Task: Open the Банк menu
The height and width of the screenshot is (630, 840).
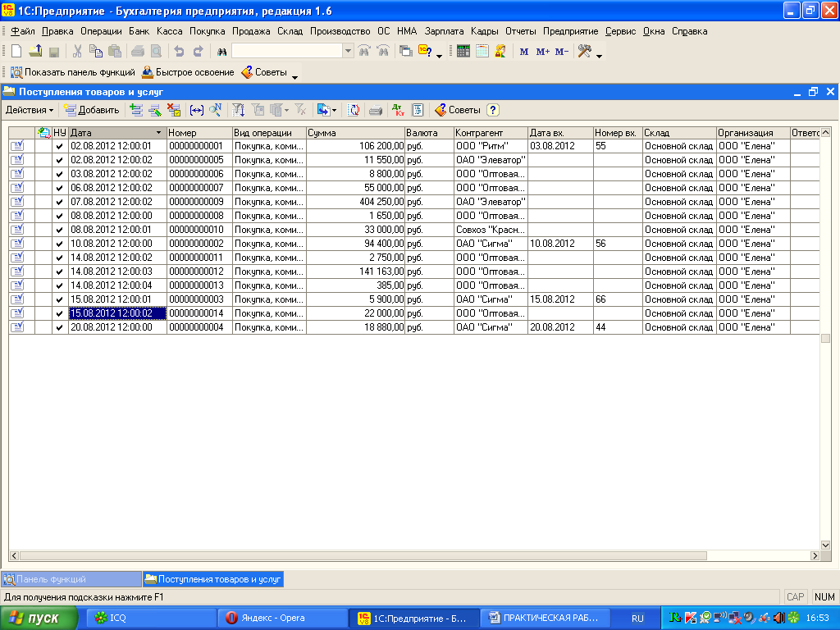Action: tap(139, 31)
